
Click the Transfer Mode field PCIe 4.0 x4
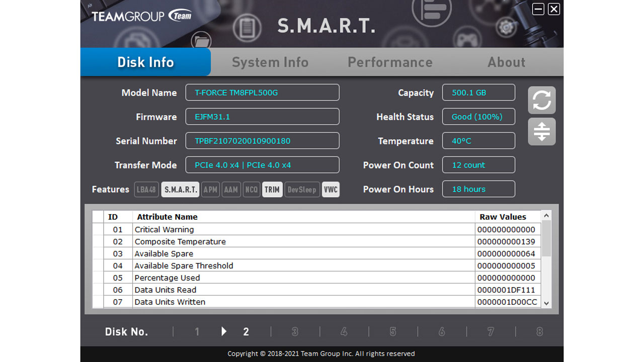click(263, 165)
